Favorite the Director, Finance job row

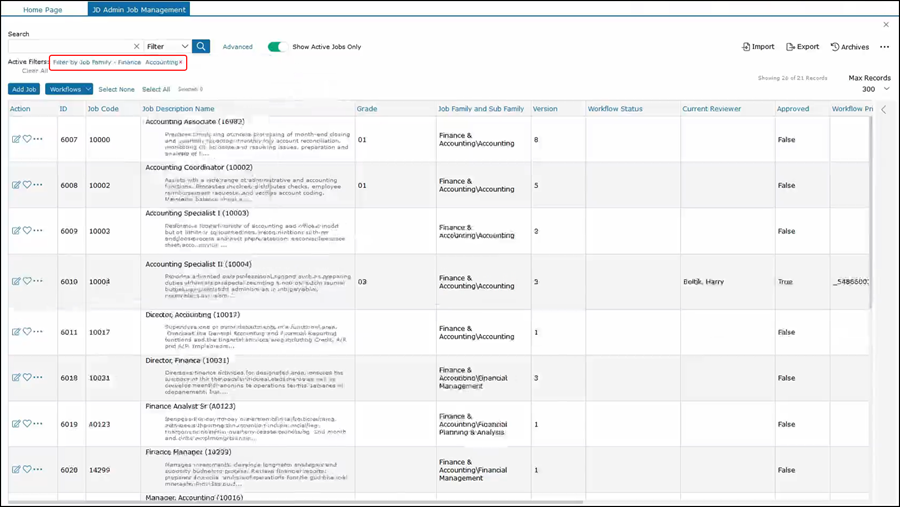tap(27, 378)
